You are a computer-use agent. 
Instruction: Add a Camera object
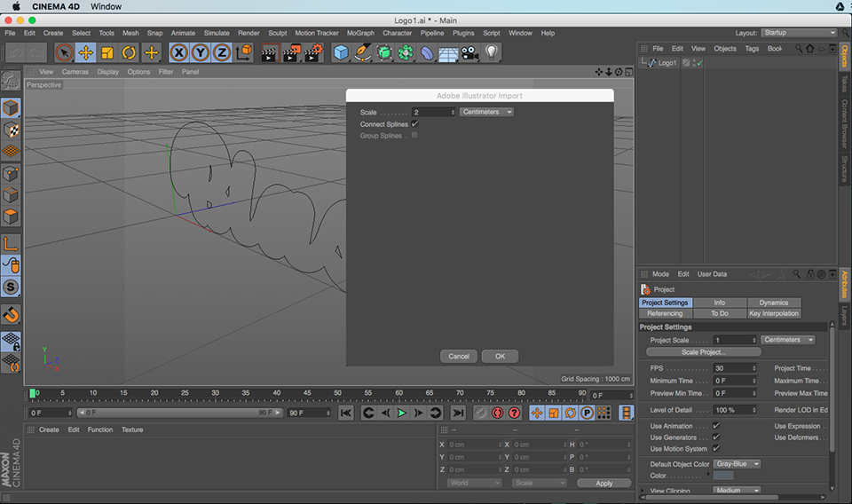[470, 52]
